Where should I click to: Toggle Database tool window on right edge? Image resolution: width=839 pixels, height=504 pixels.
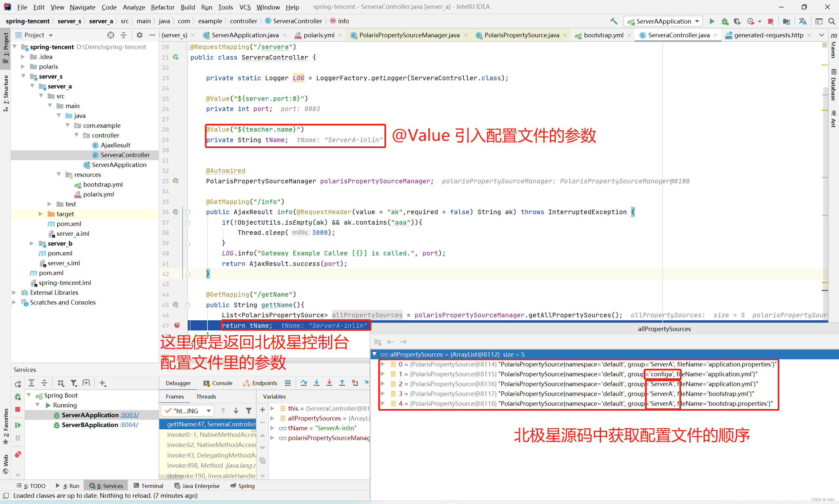[x=833, y=85]
